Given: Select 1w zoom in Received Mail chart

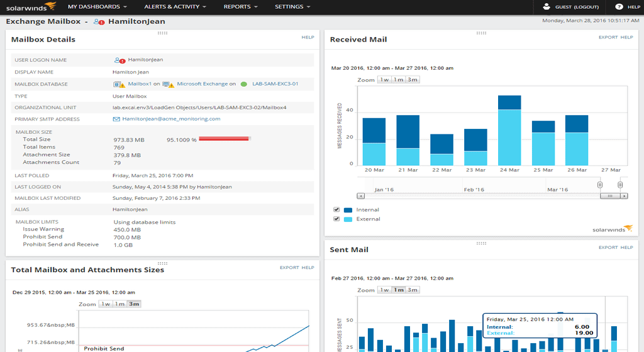Looking at the screenshot, I should pos(384,80).
